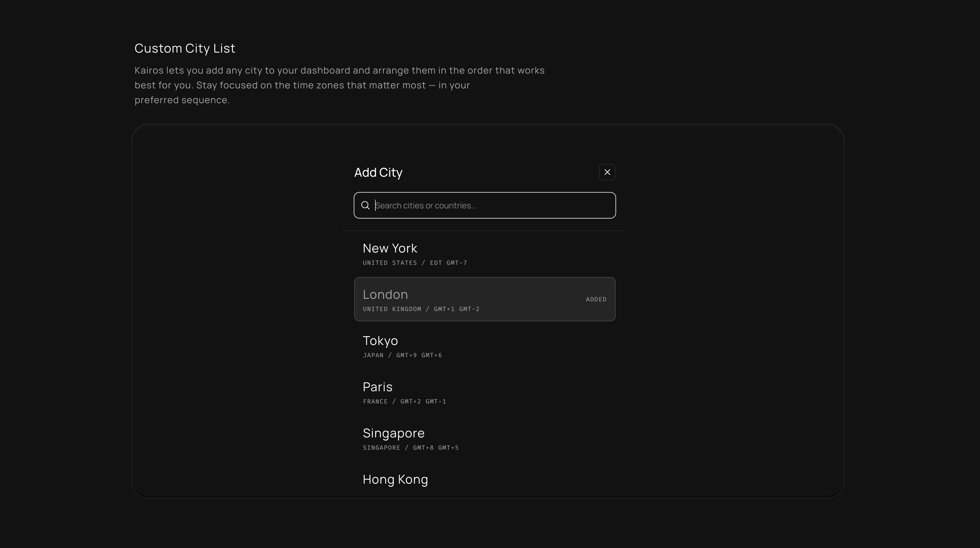The image size is (980, 548).
Task: Click the magnifier search icon
Action: pyautogui.click(x=365, y=206)
